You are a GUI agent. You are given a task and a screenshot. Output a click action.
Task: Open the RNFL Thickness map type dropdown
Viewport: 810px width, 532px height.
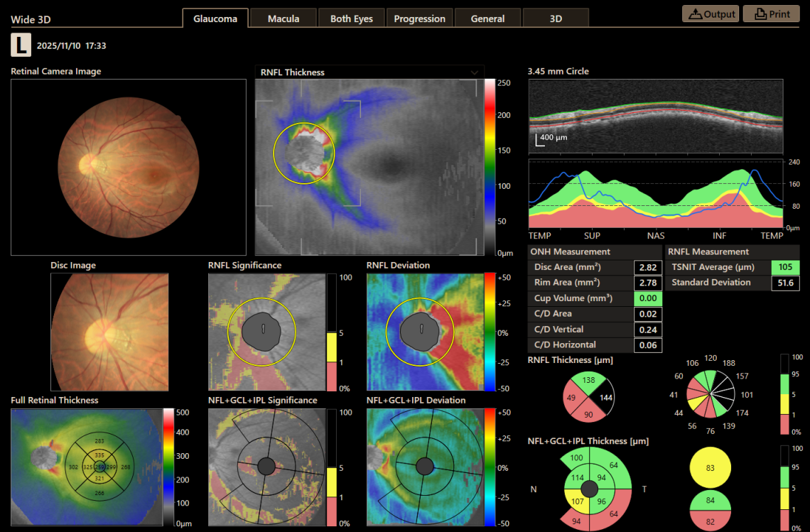pos(475,72)
